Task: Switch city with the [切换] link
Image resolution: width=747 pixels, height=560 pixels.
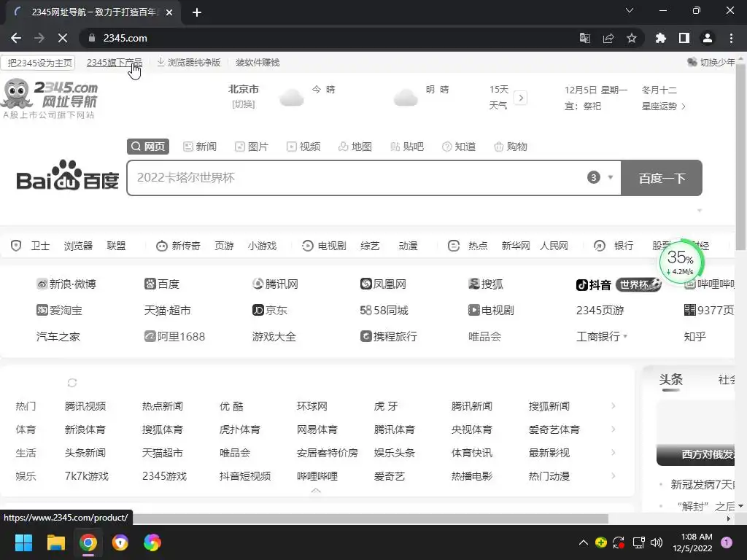Action: coord(244,104)
